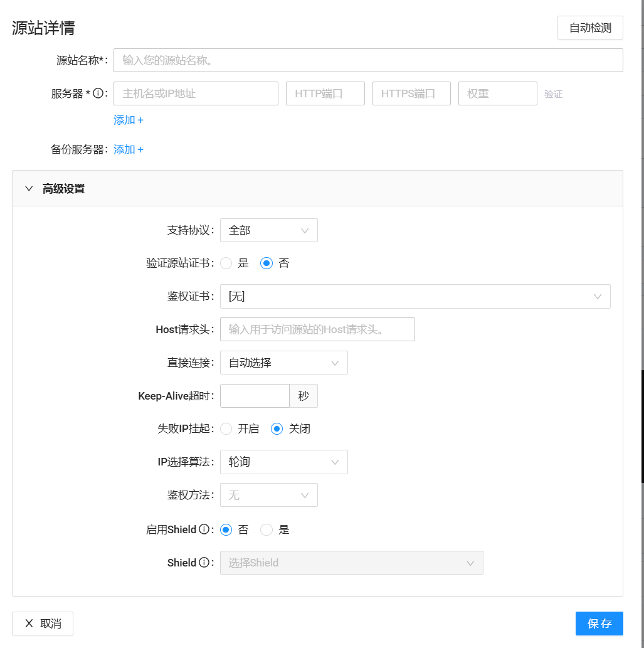
Task: Open the 支持协议 dropdown showing 全部
Action: 268,230
